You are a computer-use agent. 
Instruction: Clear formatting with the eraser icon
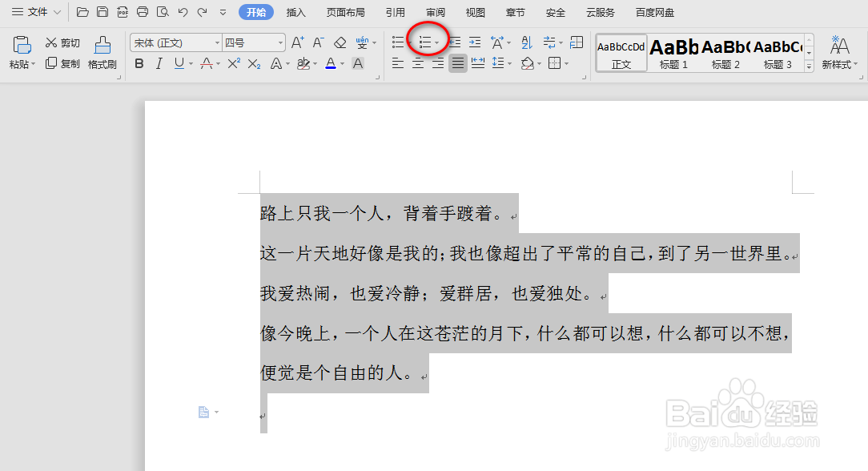click(x=340, y=43)
